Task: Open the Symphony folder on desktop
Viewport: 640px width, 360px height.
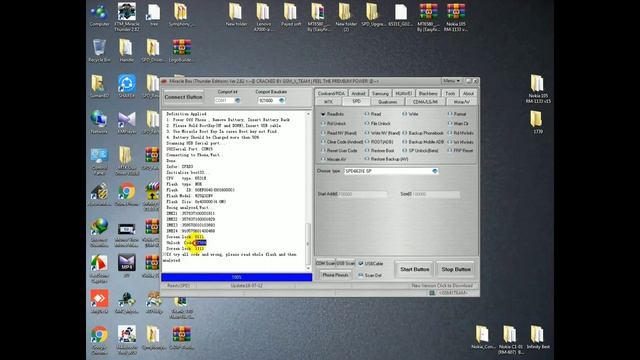Action: 181,16
